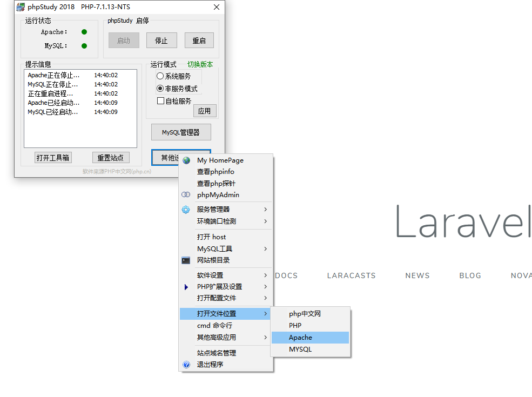Click the 重启 restart button
Screen dimensions: 532x397
click(199, 41)
